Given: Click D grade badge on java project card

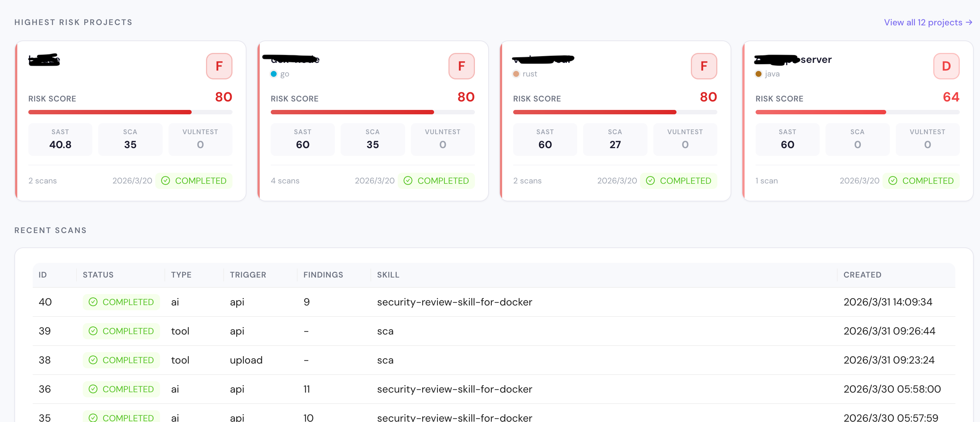Looking at the screenshot, I should click(946, 66).
